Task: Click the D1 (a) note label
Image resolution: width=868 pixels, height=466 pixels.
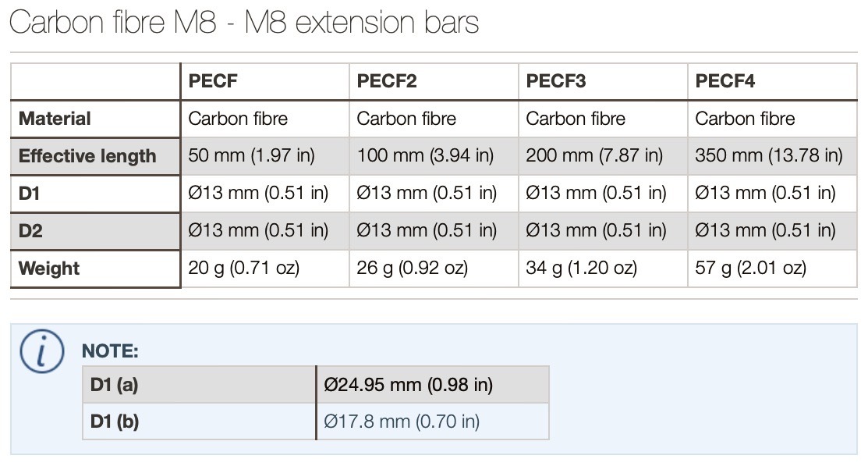Action: coord(115,385)
